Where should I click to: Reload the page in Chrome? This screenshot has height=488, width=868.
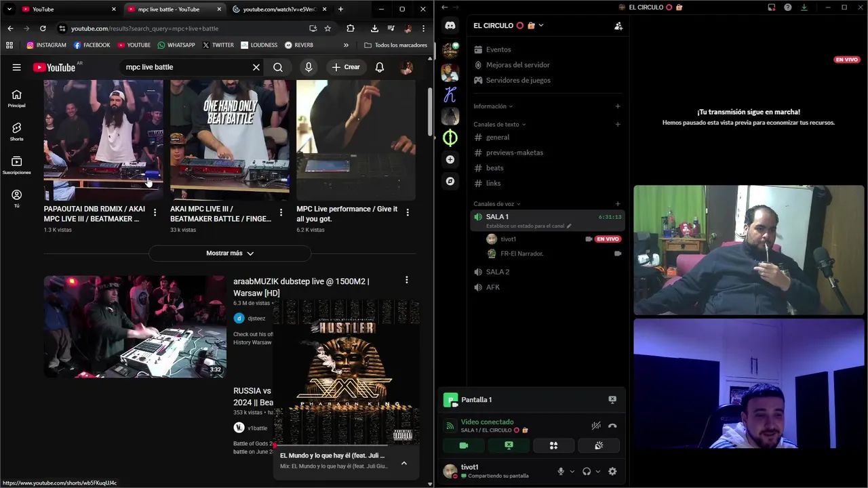pyautogui.click(x=43, y=28)
